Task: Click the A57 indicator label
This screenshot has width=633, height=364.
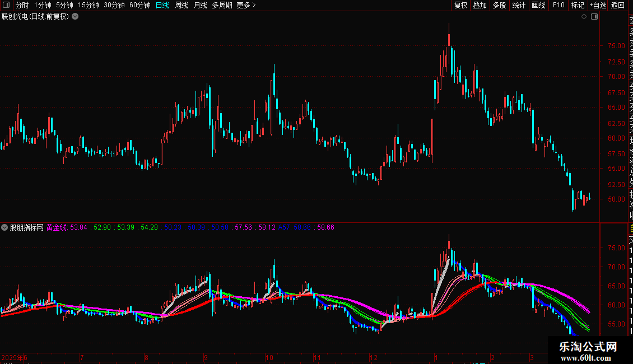Action: point(284,227)
